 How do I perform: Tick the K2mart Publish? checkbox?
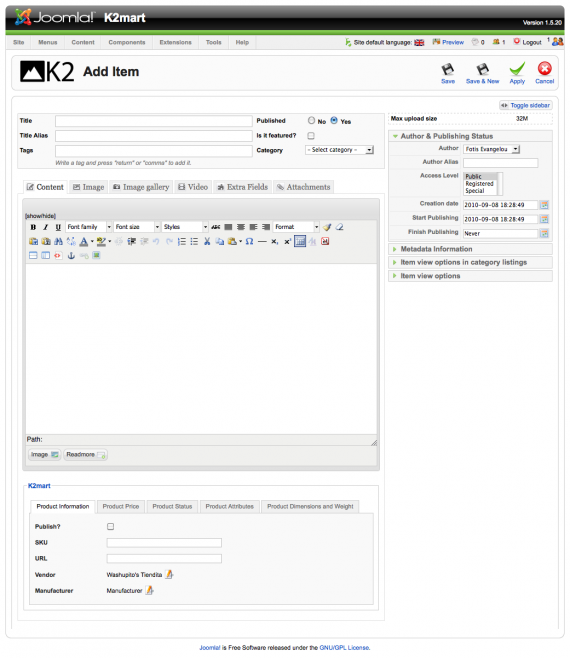click(110, 526)
